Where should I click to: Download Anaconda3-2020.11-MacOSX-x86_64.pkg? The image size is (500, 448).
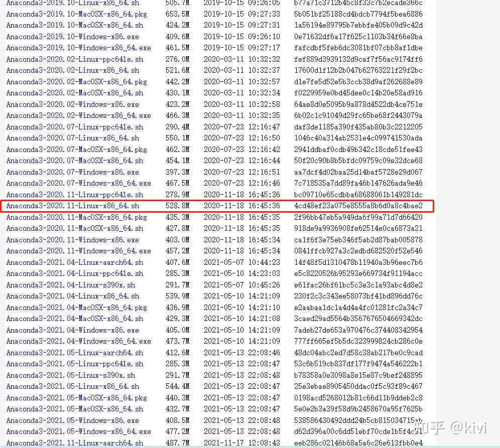76,217
